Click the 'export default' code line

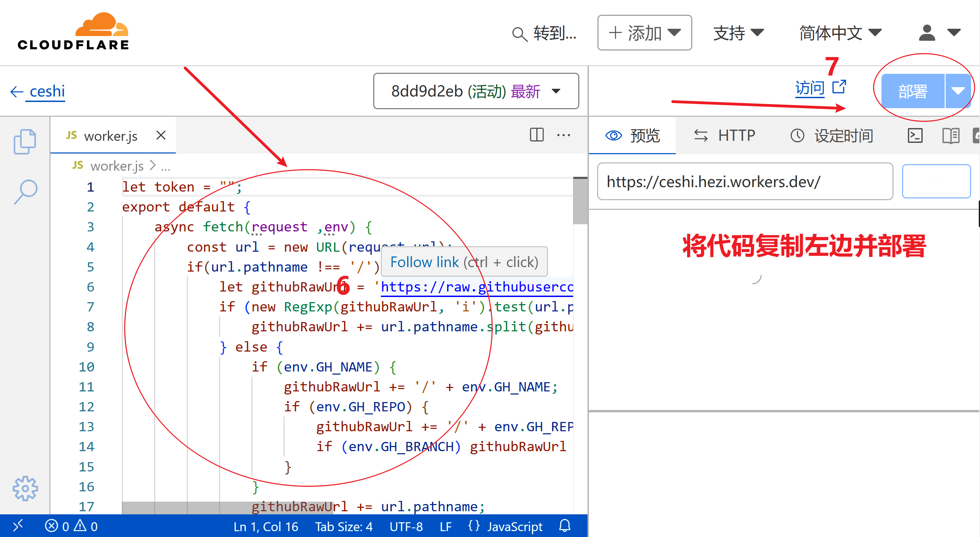(186, 207)
